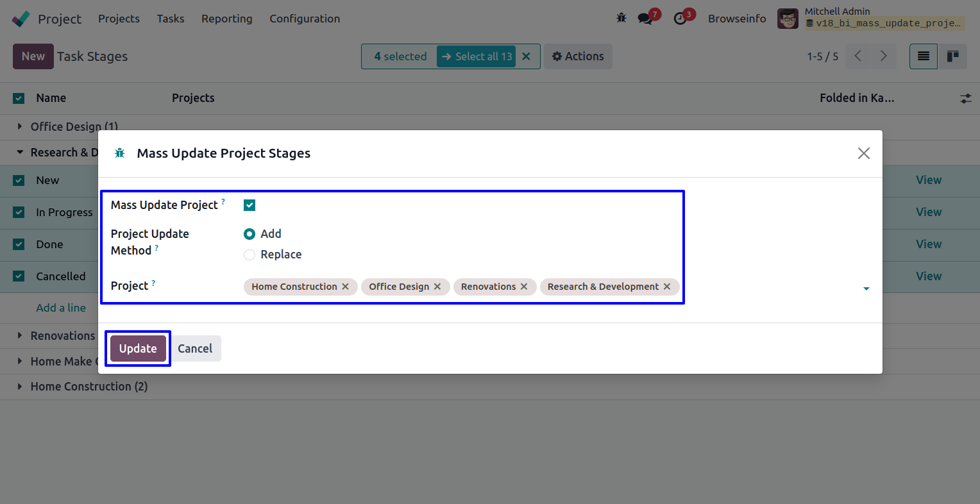Open the conversations chat icon
This screenshot has height=504, width=980.
[x=645, y=19]
